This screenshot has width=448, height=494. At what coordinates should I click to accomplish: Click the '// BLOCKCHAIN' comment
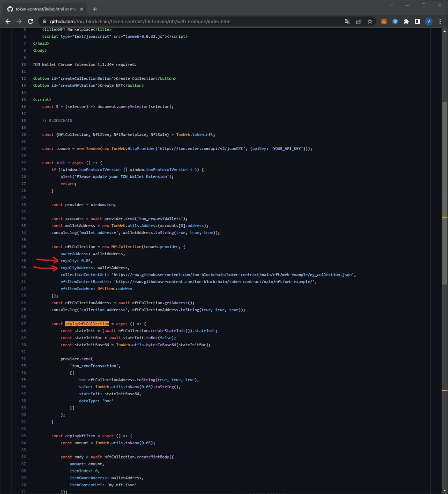coord(57,121)
